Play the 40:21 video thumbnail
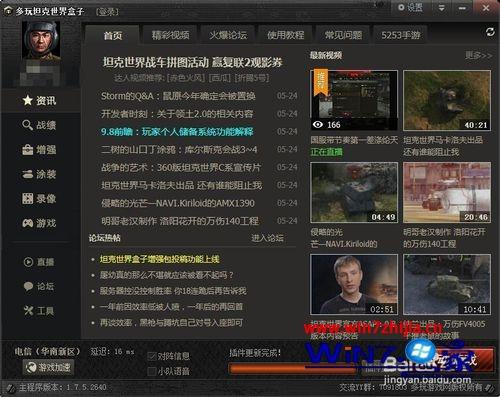Screen dimensions: 500x397 [x=447, y=100]
